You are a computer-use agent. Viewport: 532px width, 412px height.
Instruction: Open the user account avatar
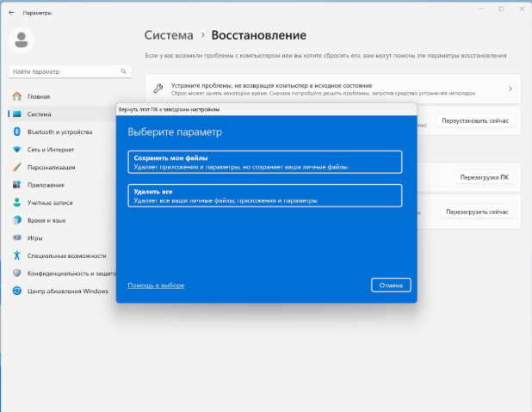coord(22,40)
